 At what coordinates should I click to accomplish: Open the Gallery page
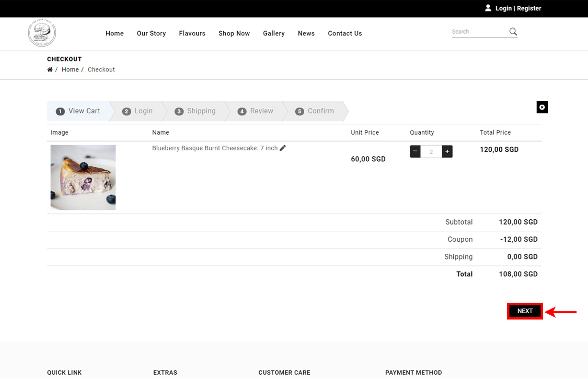click(x=274, y=33)
